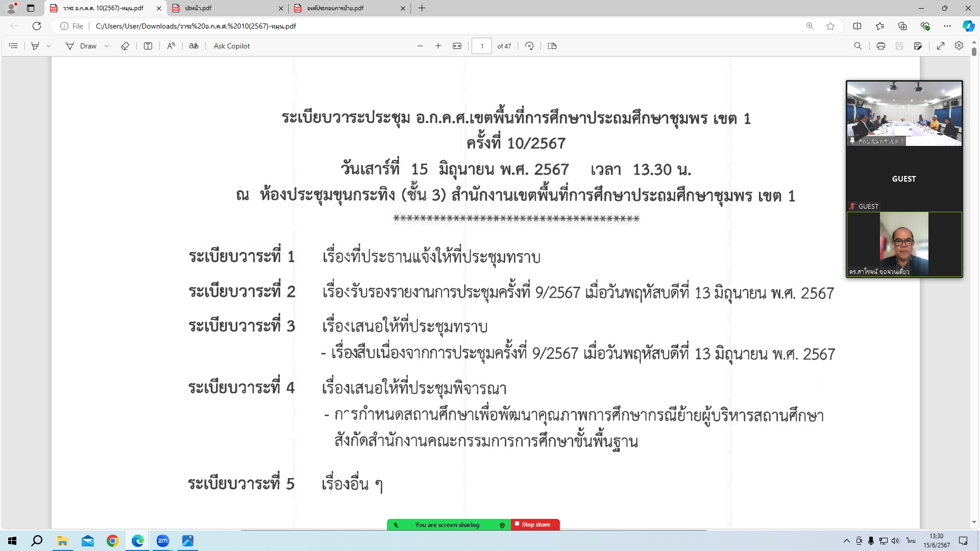Screen dimensions: 980x551
Task: Click the Save as icon
Action: coord(918,46)
